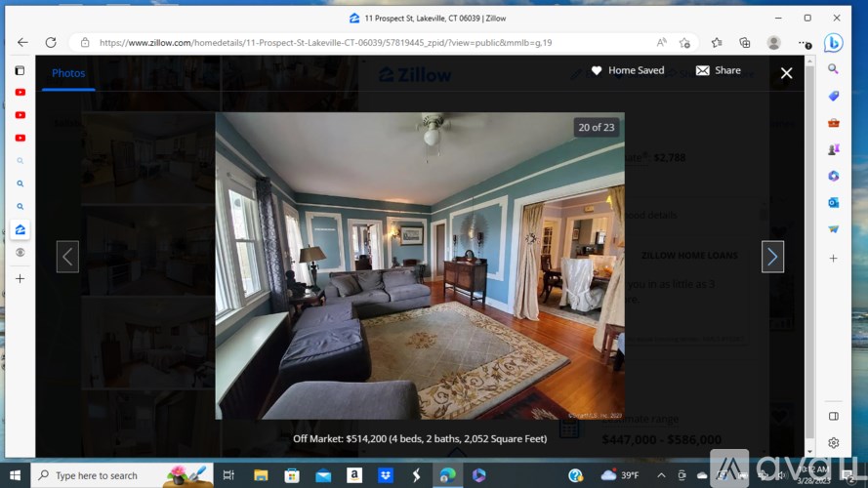
Task: Click the living room photo
Action: [x=420, y=265]
